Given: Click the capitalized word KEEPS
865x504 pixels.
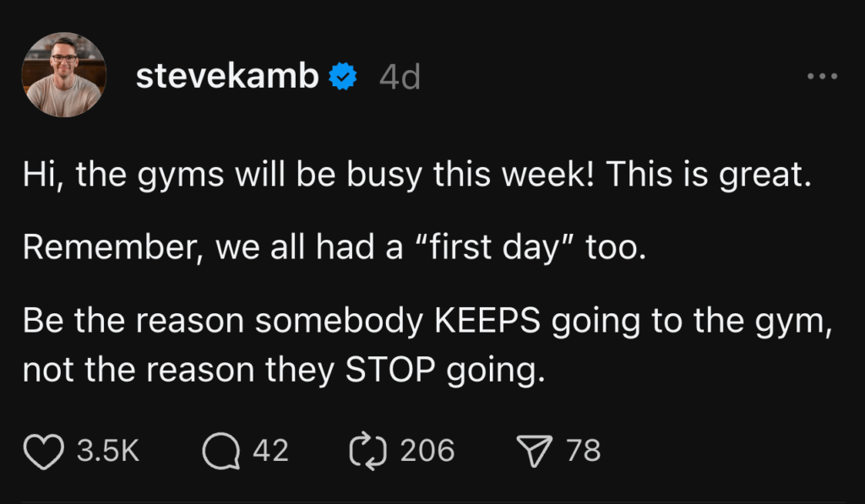Looking at the screenshot, I should coord(487,320).
